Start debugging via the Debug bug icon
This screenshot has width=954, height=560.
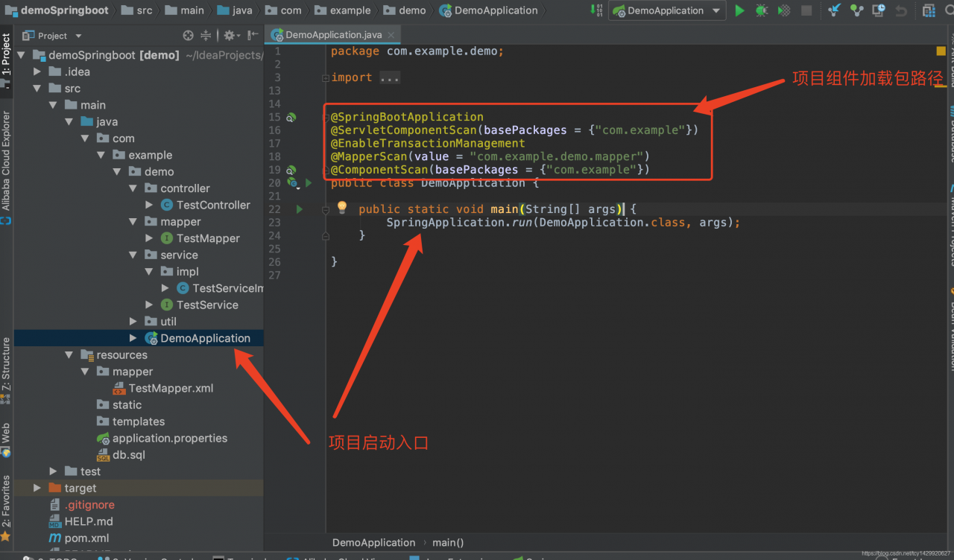tap(762, 10)
